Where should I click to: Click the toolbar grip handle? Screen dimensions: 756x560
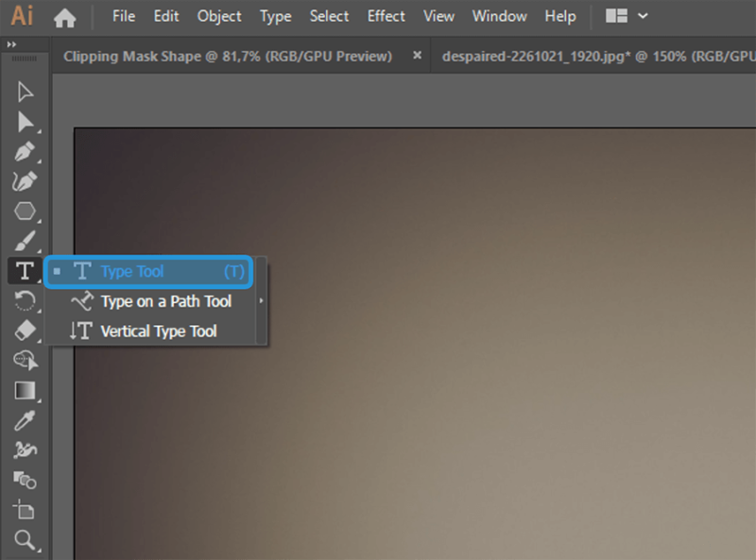tap(25, 59)
